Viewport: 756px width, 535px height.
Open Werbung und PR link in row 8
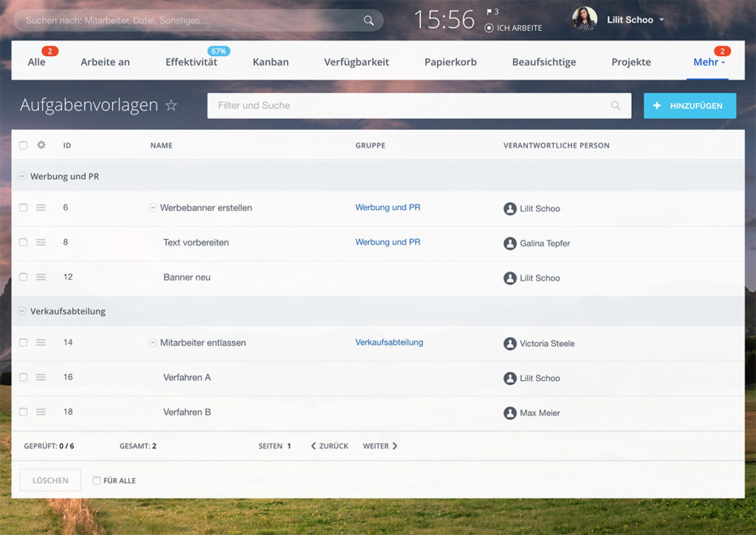[388, 242]
